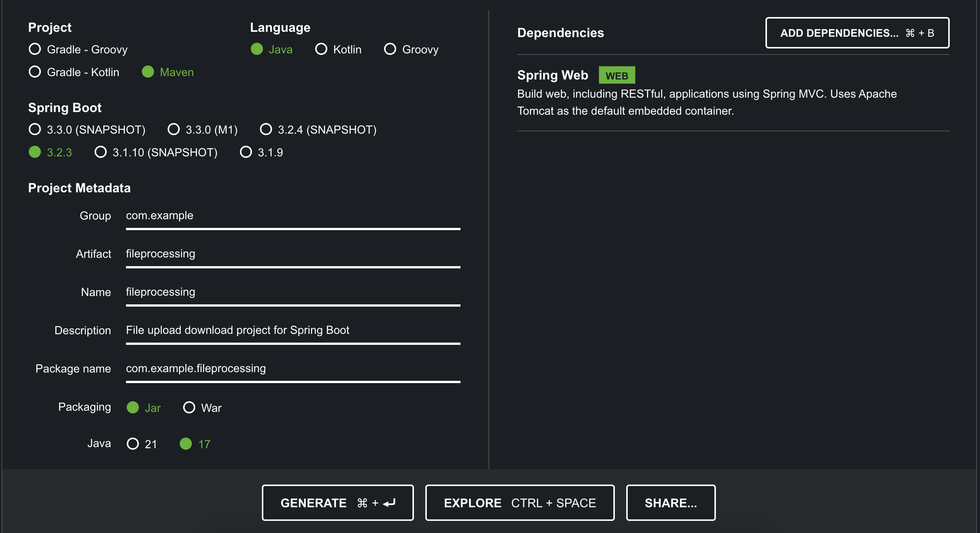
Task: Select Java version 21
Action: point(133,444)
